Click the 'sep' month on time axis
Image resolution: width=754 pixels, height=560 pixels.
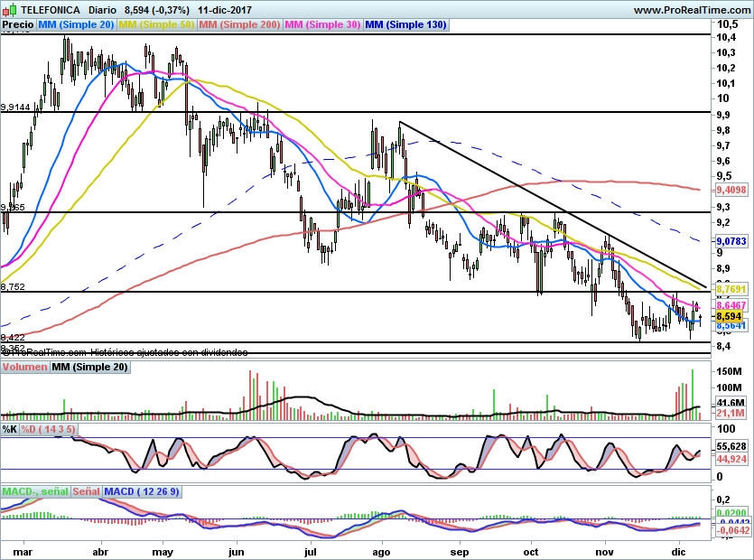click(460, 553)
